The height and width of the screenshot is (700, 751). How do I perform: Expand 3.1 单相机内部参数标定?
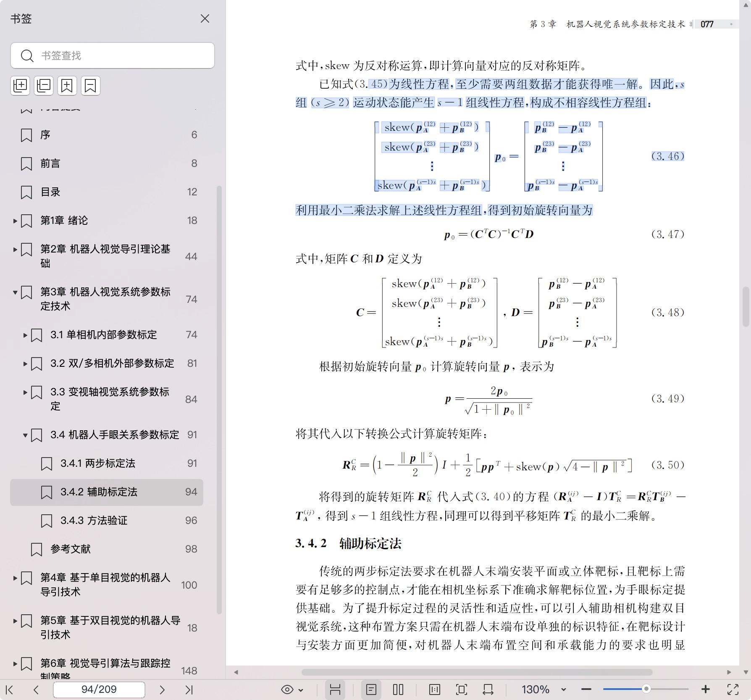[x=25, y=335]
